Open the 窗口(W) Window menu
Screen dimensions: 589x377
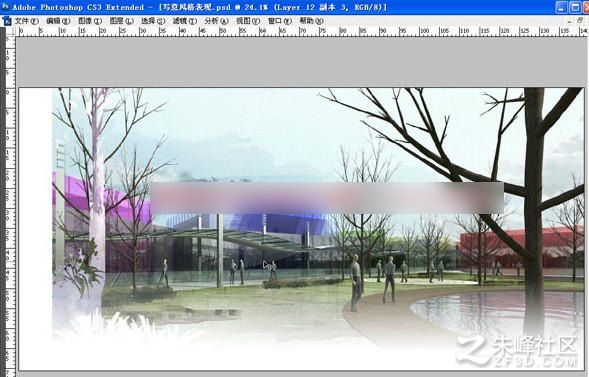click(279, 21)
